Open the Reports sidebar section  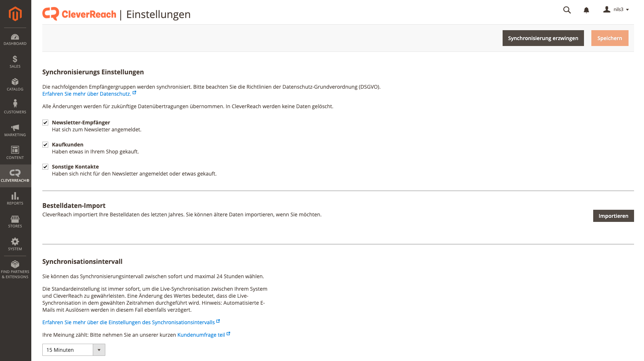pos(15,199)
